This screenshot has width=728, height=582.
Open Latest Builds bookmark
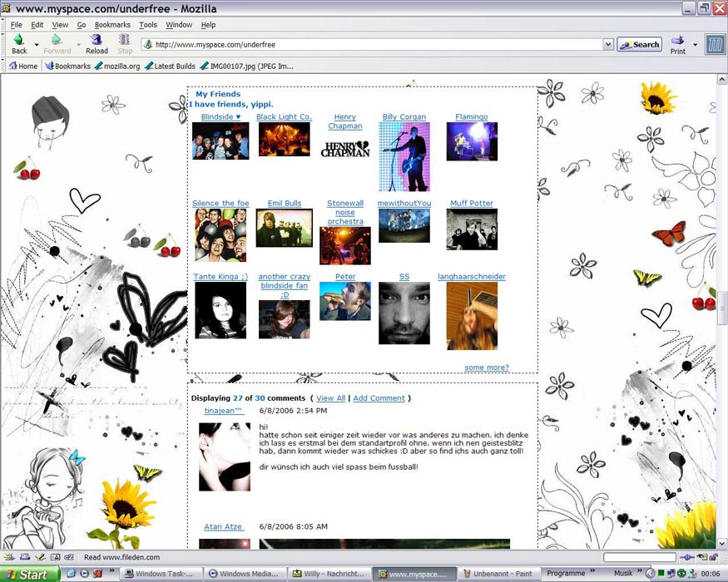[x=170, y=66]
